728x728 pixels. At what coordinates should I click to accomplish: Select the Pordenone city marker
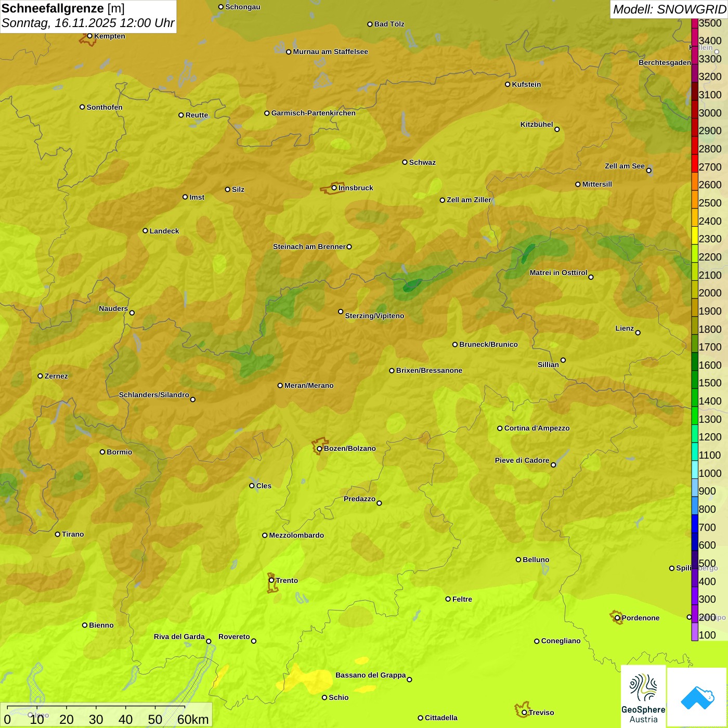(x=617, y=618)
